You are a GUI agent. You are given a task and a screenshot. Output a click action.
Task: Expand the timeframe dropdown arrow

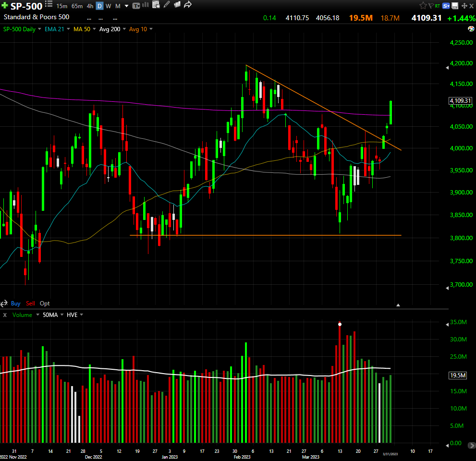tap(127, 6)
